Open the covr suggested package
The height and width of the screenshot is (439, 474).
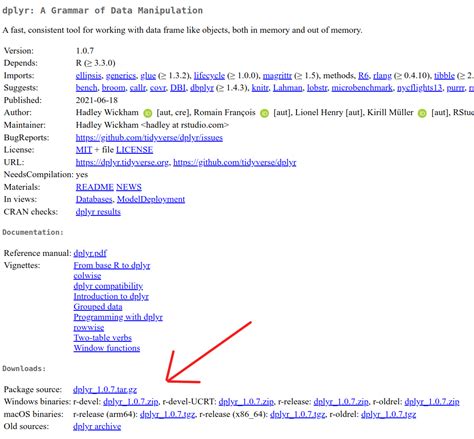[x=158, y=88]
